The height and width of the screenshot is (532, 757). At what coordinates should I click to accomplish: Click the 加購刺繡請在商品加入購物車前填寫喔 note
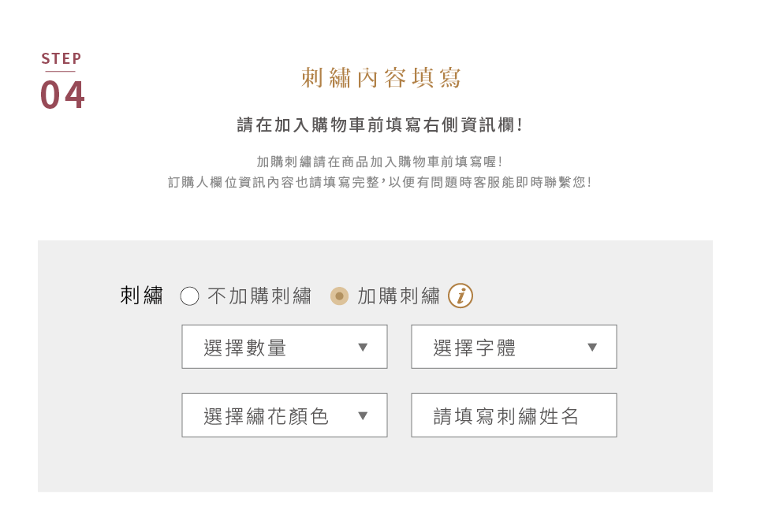click(379, 162)
